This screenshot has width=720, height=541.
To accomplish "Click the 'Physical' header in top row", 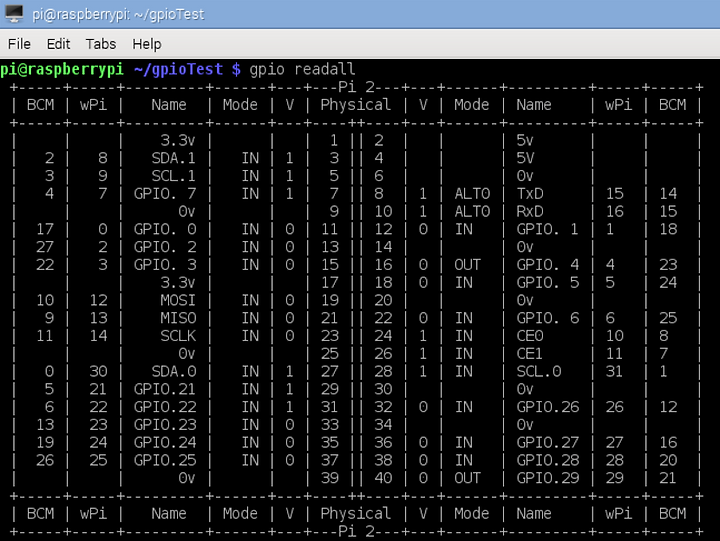I will tap(355, 105).
